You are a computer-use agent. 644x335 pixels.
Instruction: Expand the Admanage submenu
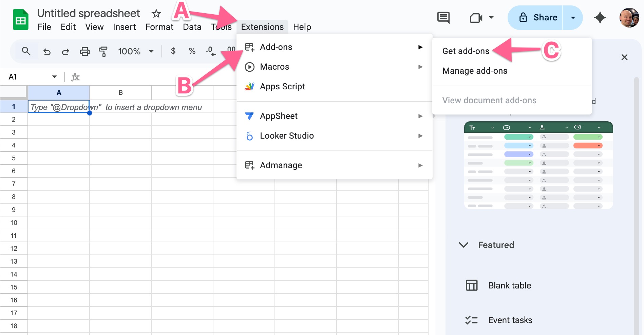[334, 165]
